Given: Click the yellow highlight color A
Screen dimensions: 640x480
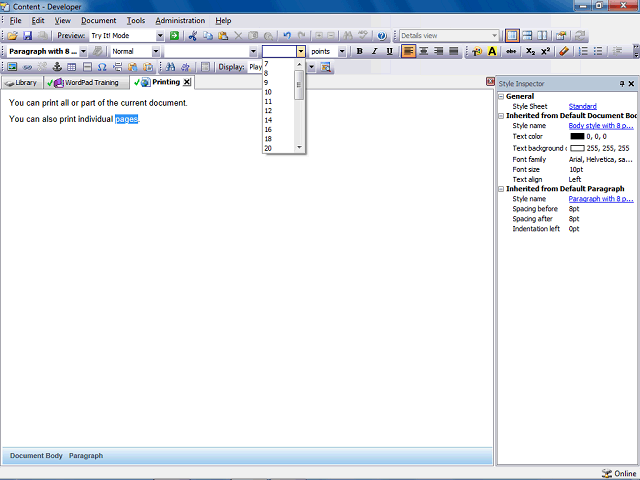Looking at the screenshot, I should click(x=492, y=51).
